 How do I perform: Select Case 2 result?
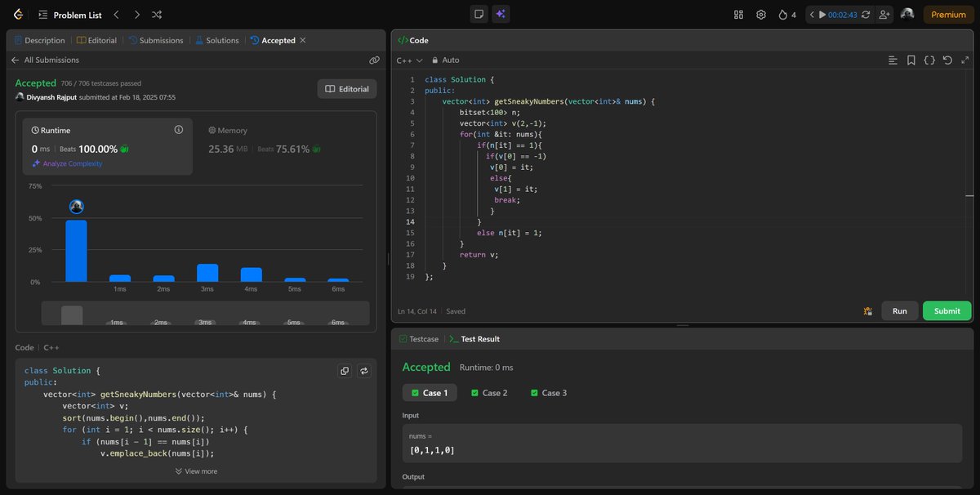tap(489, 393)
